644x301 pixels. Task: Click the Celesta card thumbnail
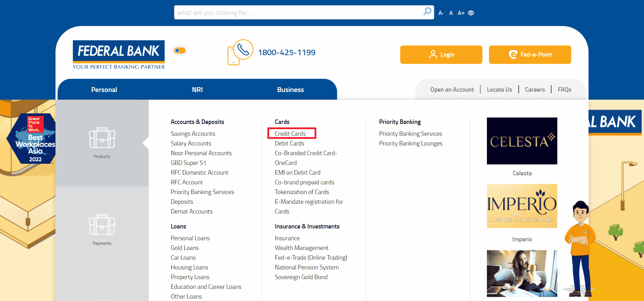(522, 141)
